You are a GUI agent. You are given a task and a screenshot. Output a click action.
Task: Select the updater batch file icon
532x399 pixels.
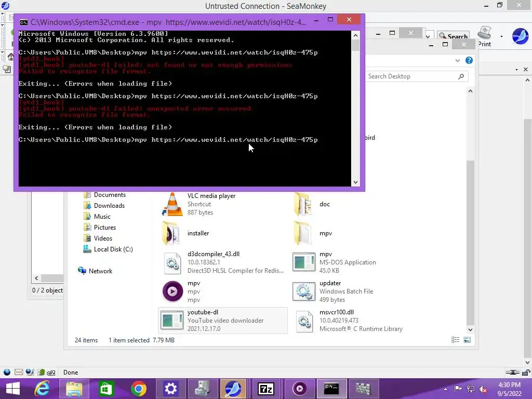coord(303,291)
